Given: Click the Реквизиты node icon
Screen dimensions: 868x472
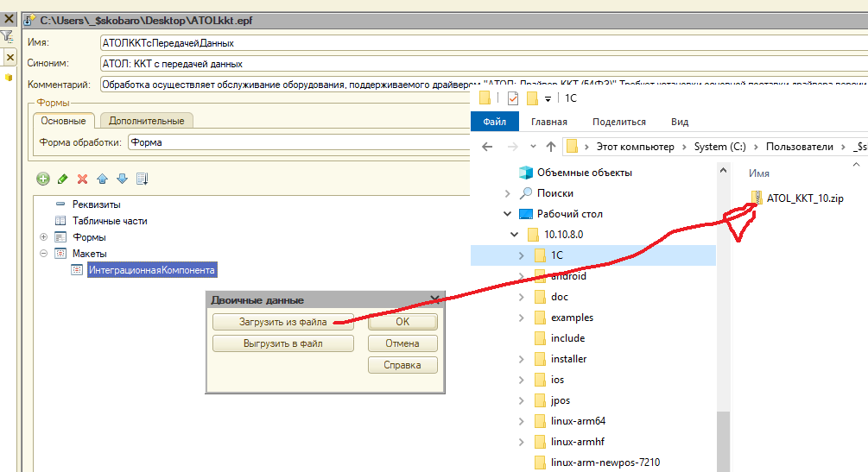Looking at the screenshot, I should click(60, 205).
